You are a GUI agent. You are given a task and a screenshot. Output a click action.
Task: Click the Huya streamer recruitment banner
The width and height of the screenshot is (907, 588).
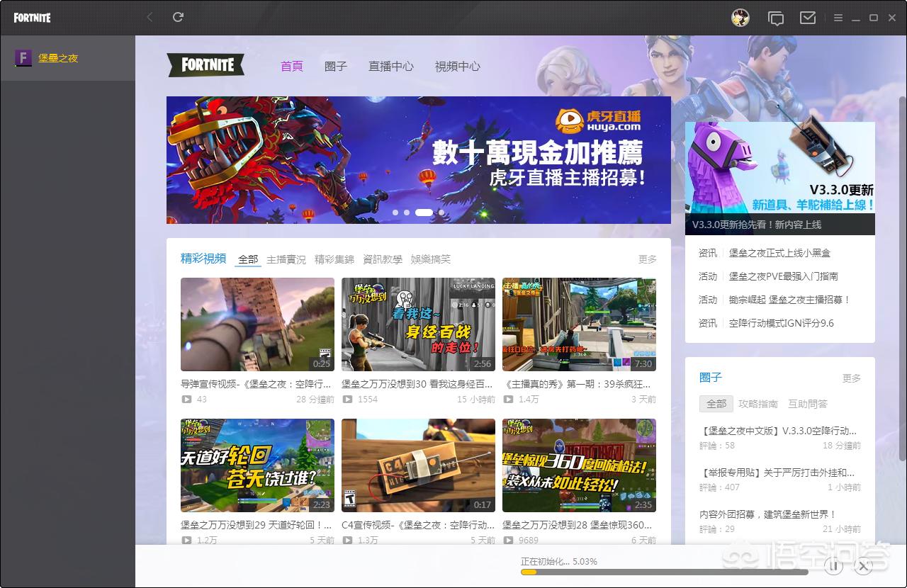pyautogui.click(x=419, y=160)
